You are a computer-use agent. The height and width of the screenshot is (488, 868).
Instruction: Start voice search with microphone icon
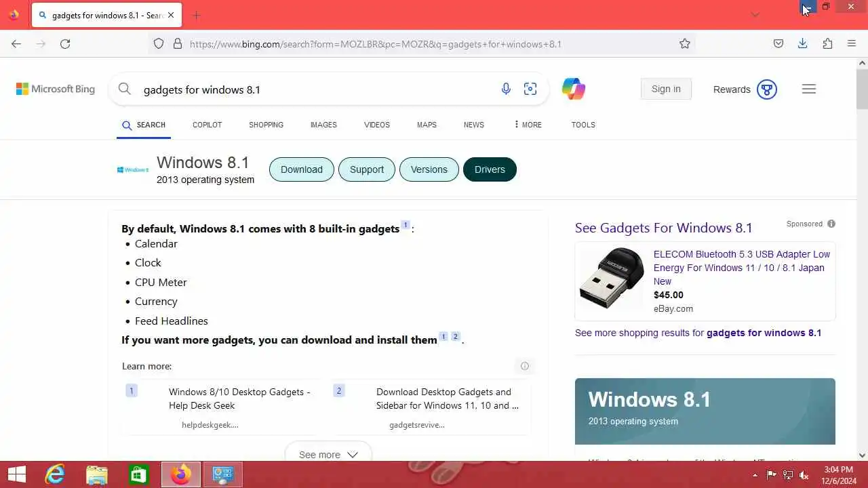click(x=506, y=89)
